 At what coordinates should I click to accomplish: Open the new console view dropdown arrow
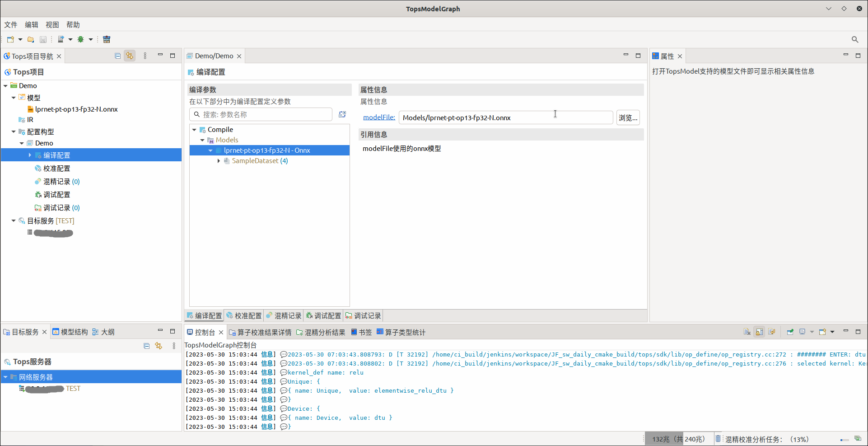(x=832, y=332)
